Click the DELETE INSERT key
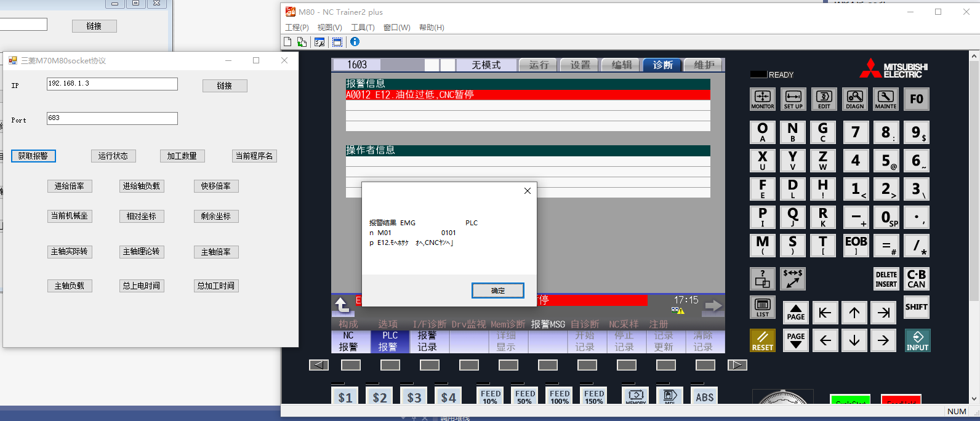This screenshot has width=980, height=421. click(886, 279)
